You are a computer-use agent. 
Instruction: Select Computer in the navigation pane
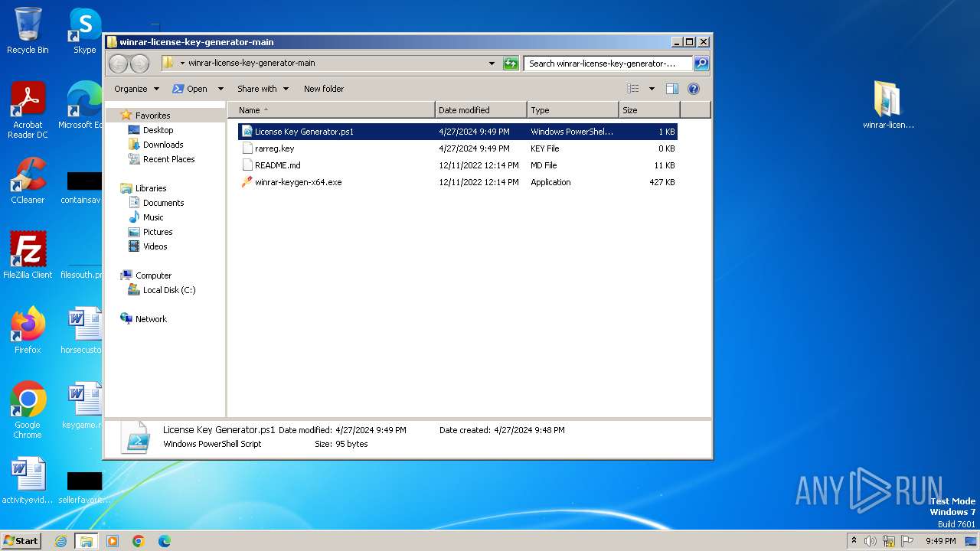click(x=153, y=275)
